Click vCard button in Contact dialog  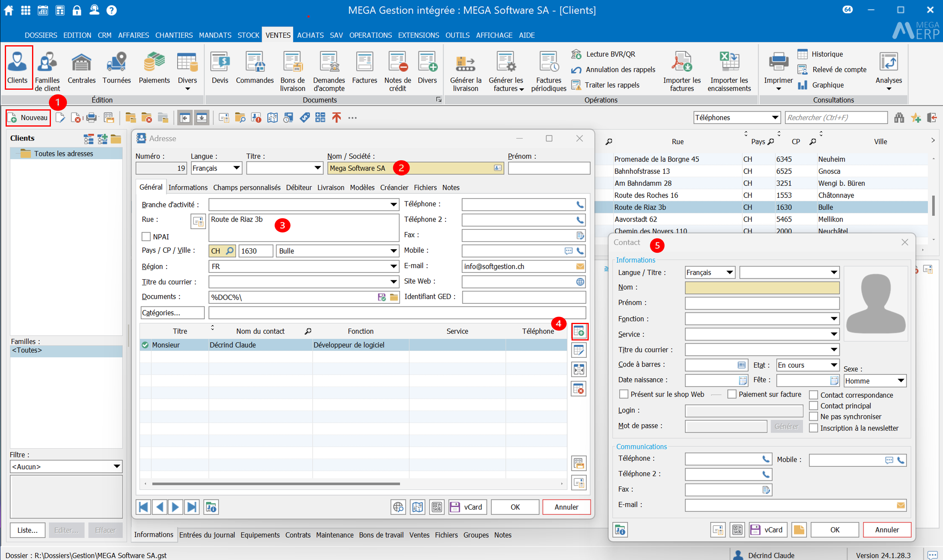pyautogui.click(x=768, y=530)
